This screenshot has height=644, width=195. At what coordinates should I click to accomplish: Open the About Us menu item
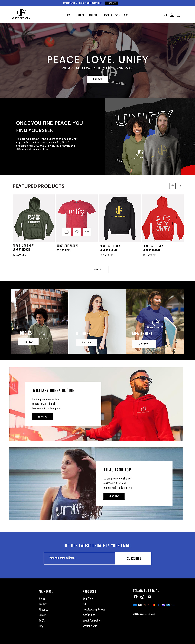93,15
